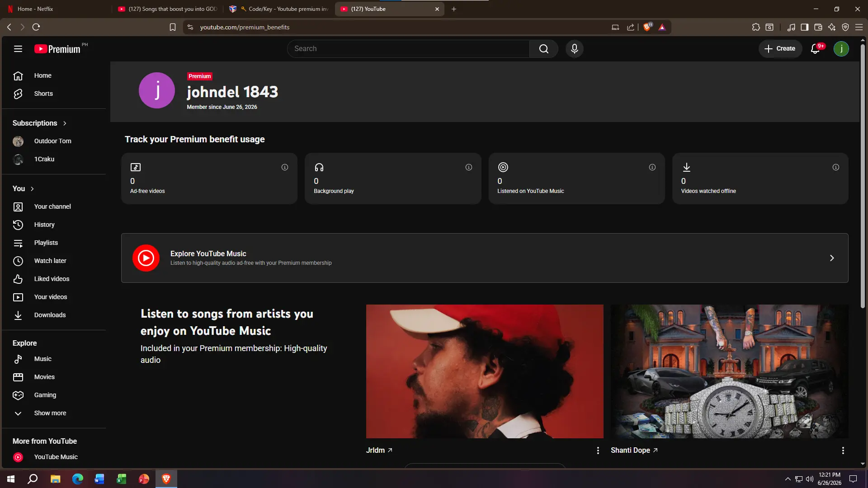
Task: Show info for Ad-free videos card
Action: (285, 167)
